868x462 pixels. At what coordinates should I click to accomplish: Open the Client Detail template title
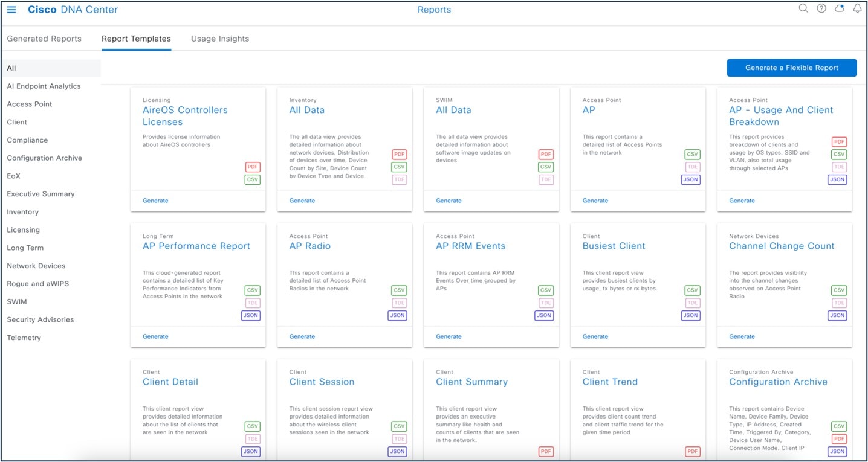coord(170,382)
